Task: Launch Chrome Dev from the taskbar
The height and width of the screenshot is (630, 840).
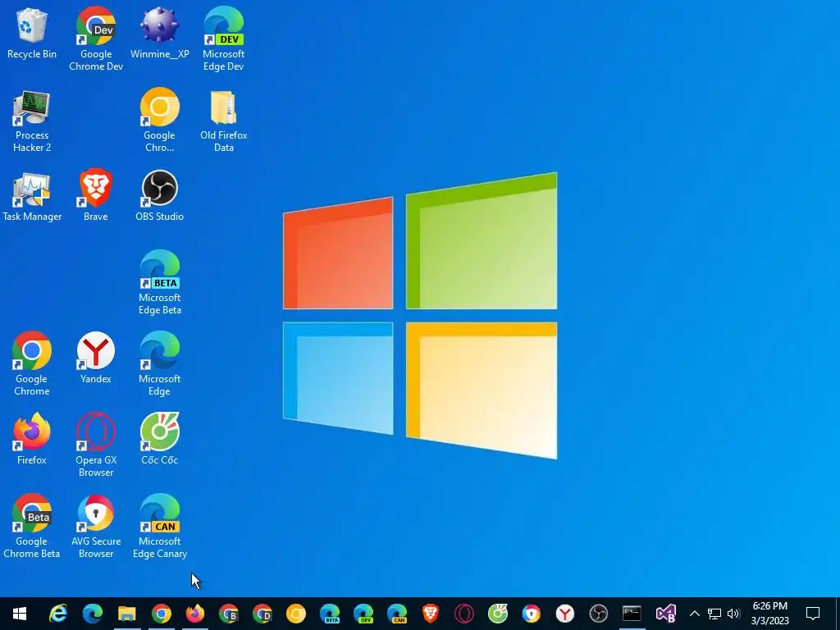Action: point(262,614)
